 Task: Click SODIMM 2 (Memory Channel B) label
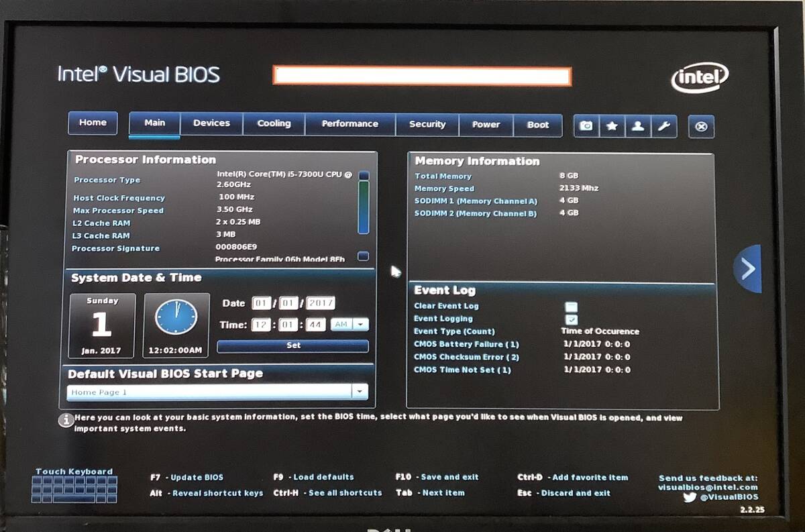point(476,213)
